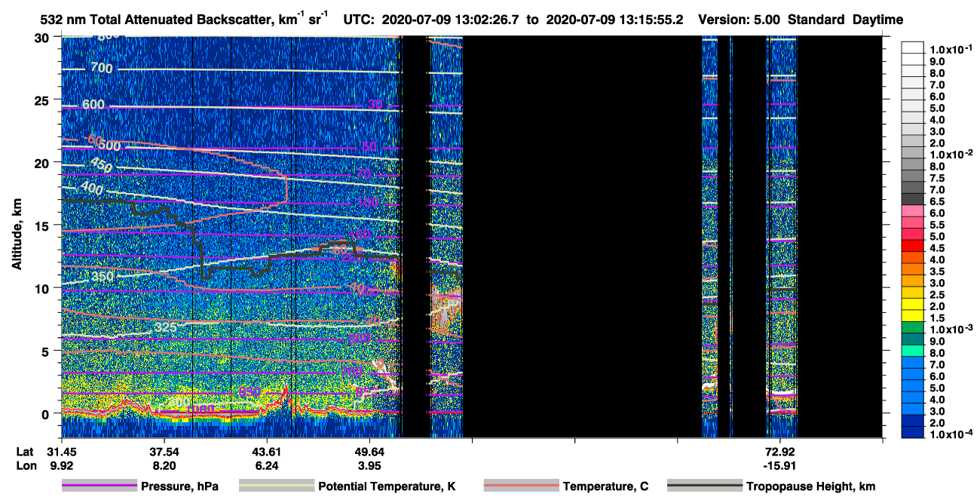980x503 pixels.
Task: Click the UTC end time 13:15:55.2
Action: 653,20
